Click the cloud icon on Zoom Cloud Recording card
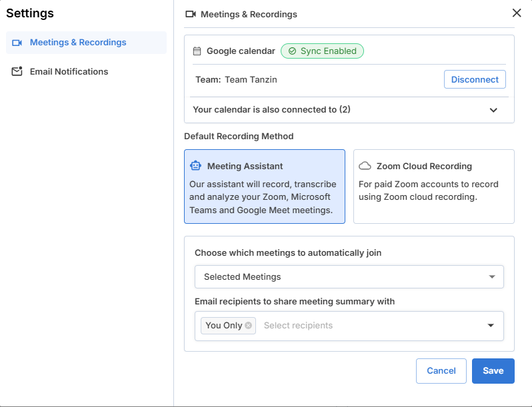Viewport: 532px width, 407px height. tap(365, 166)
